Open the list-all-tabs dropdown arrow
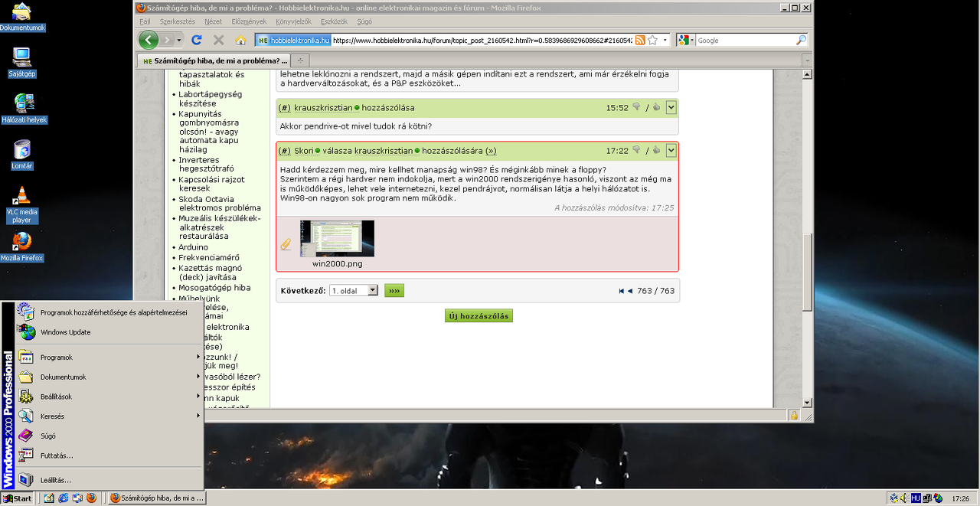Screen dimensions: 980x506 point(806,60)
